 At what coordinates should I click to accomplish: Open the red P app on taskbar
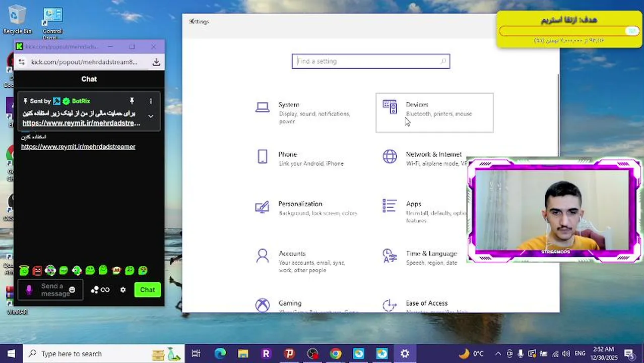tap(289, 354)
